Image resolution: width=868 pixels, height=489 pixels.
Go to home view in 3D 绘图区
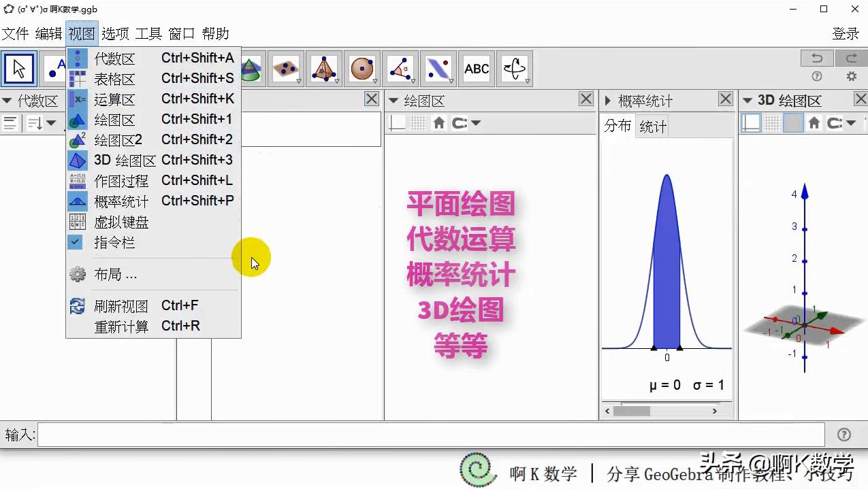[814, 123]
